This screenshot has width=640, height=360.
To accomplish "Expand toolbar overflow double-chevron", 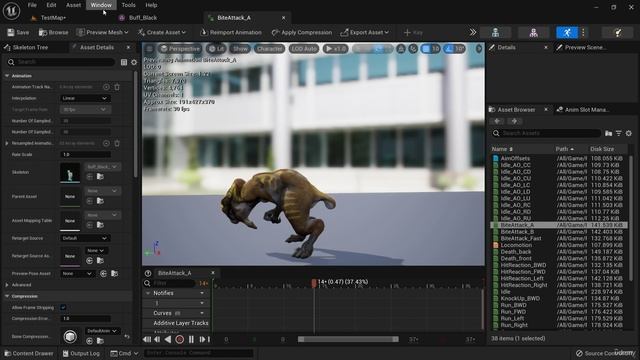I will pyautogui.click(x=473, y=32).
